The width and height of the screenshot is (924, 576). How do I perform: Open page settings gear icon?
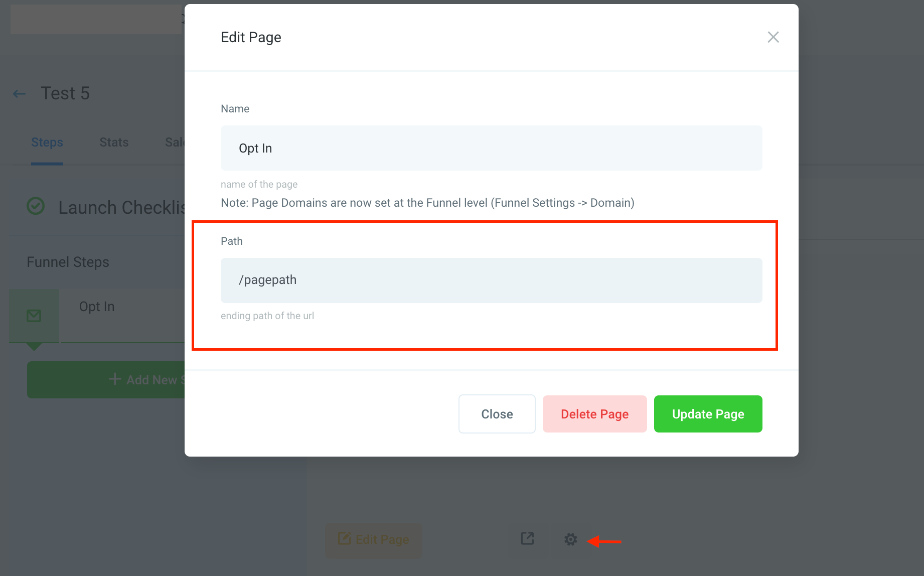tap(570, 540)
